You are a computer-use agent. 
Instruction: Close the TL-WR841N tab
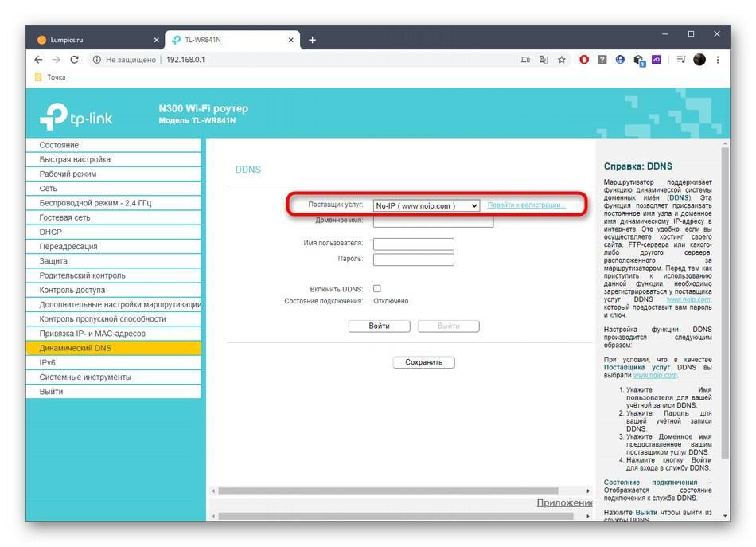click(x=290, y=40)
